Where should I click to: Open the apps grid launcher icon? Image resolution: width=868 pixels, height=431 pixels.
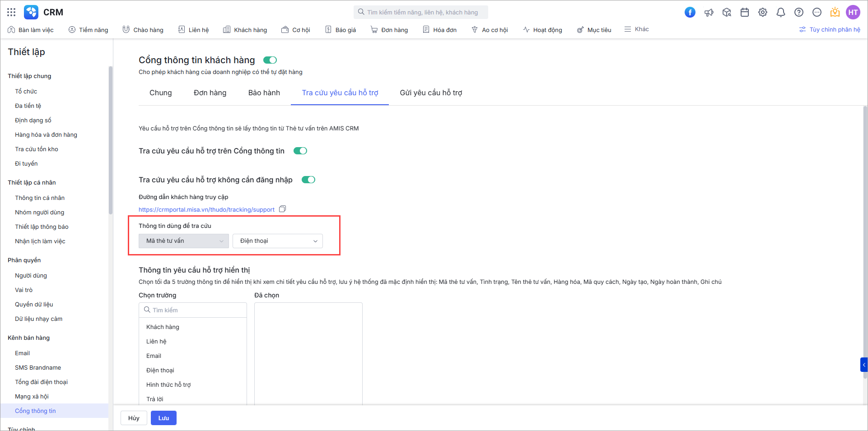11,12
